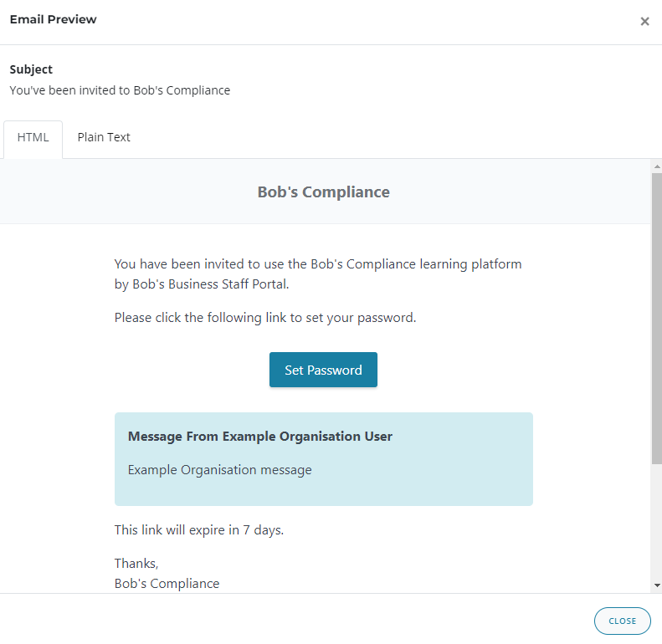Screen dimensions: 662x644
Task: Click the 'Thanks,' sign-off line
Action: click(136, 564)
